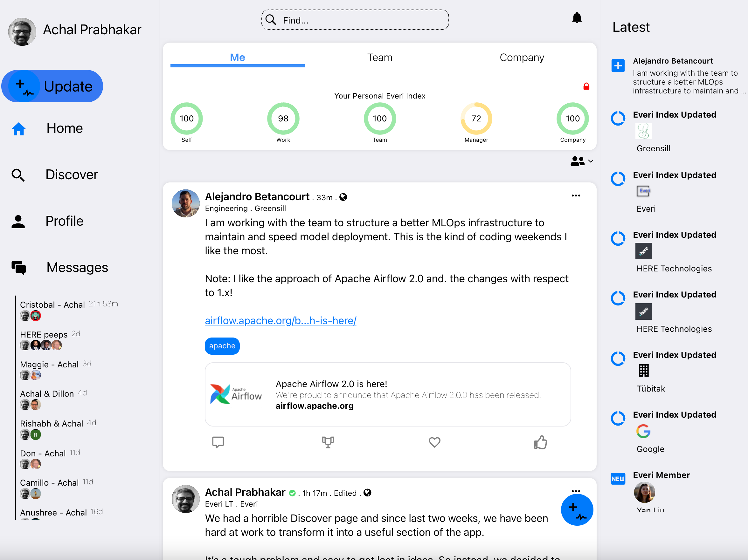The image size is (748, 560).
Task: Open three-dot menu on Alejandro's post
Action: point(576,196)
